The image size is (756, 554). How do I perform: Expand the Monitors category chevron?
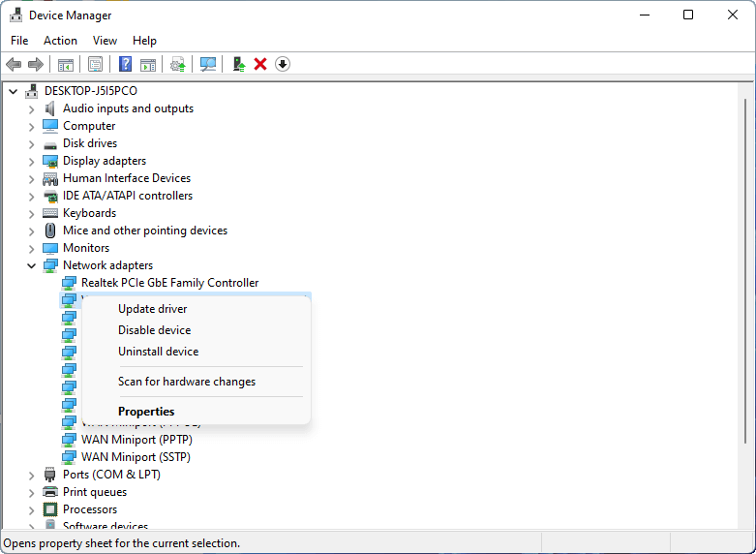pos(31,249)
